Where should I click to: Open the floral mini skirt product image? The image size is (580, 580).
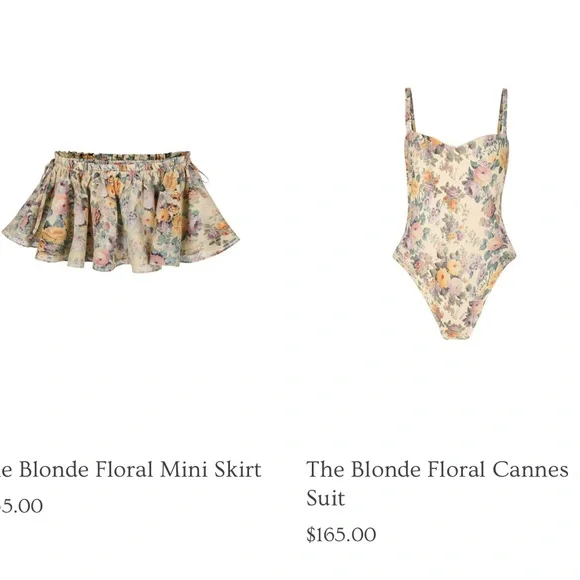[x=121, y=211]
